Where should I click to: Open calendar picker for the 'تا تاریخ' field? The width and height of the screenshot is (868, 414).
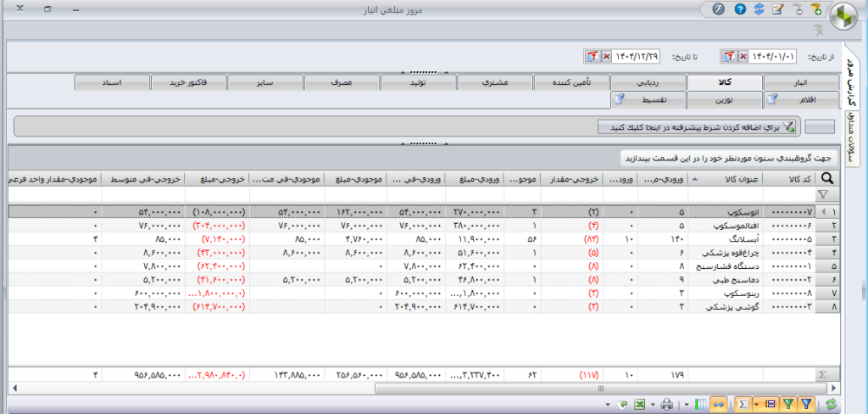(593, 57)
